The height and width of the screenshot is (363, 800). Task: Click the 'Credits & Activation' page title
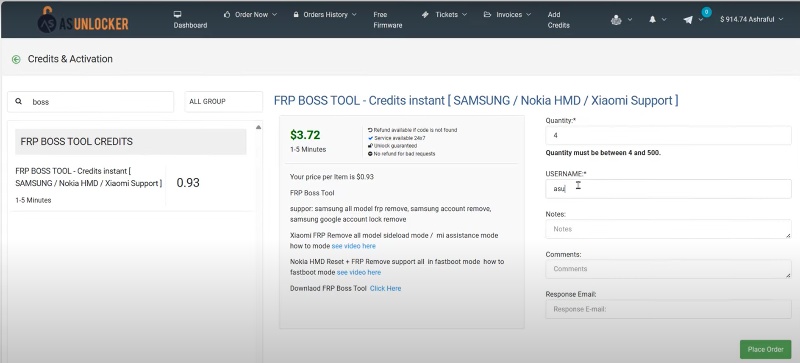click(x=70, y=59)
